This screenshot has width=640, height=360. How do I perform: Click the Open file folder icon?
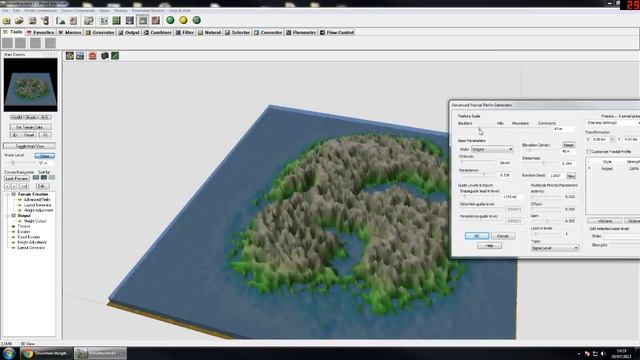[x=19, y=20]
